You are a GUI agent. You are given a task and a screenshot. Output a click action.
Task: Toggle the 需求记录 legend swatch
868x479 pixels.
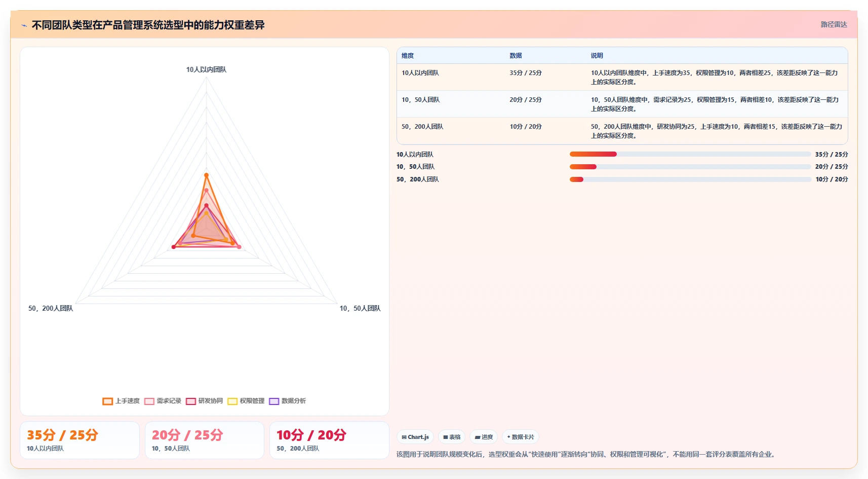149,401
